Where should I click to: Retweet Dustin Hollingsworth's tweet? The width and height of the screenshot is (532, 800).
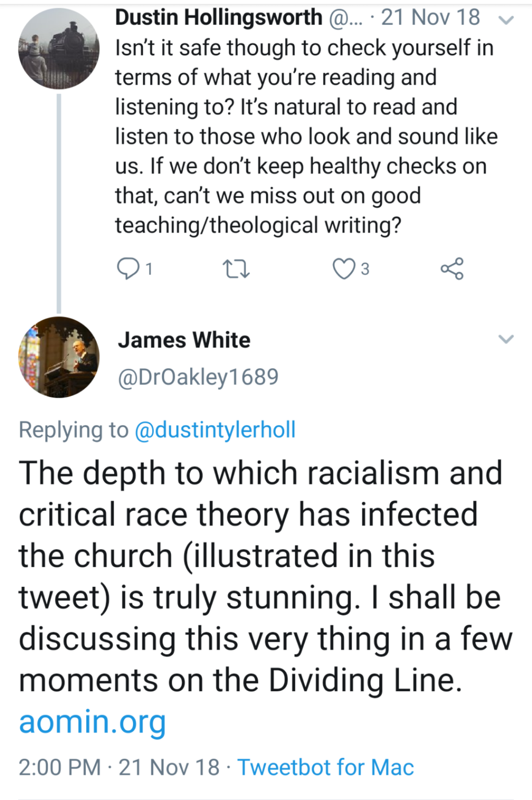click(x=236, y=269)
